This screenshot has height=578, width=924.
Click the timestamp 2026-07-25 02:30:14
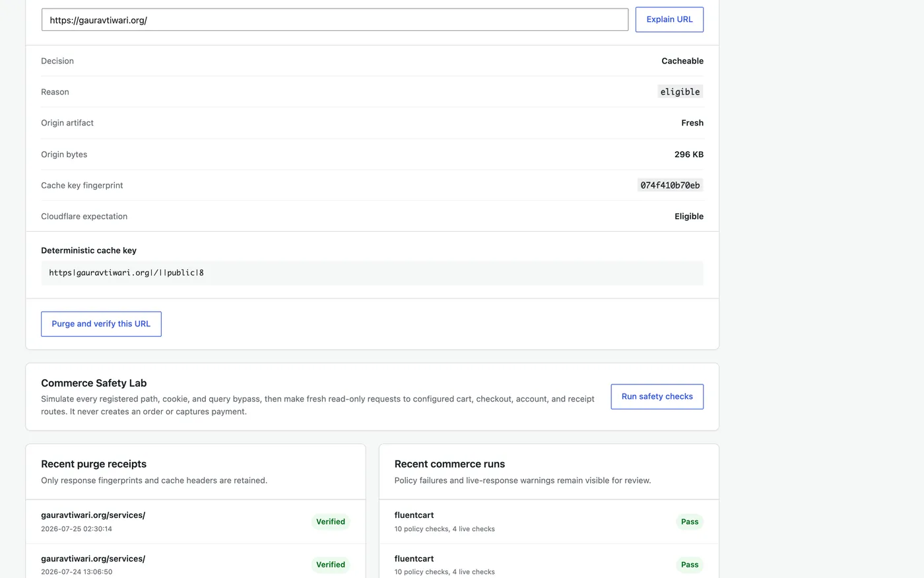77,529
